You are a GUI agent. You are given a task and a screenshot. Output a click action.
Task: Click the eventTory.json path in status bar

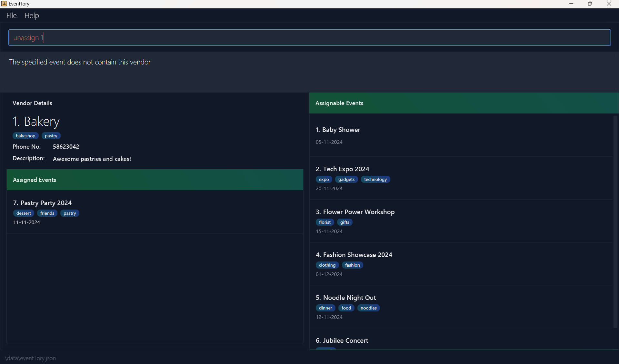(x=30, y=358)
